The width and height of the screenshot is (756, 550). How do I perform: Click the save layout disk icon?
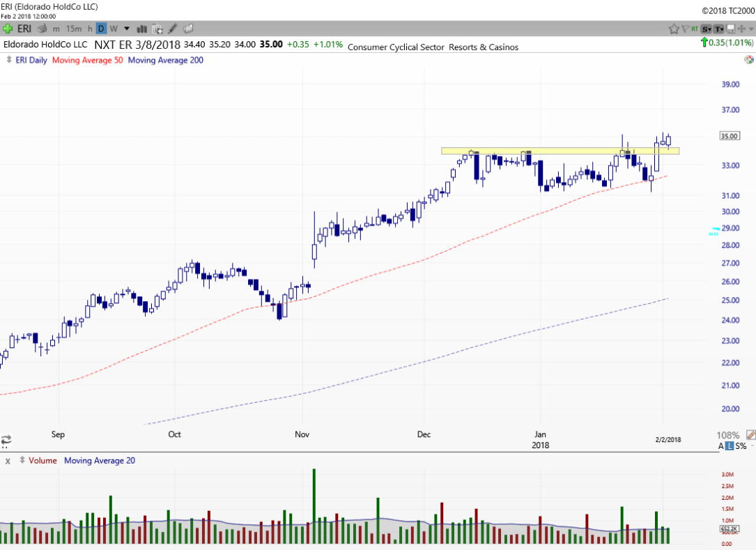point(730,29)
